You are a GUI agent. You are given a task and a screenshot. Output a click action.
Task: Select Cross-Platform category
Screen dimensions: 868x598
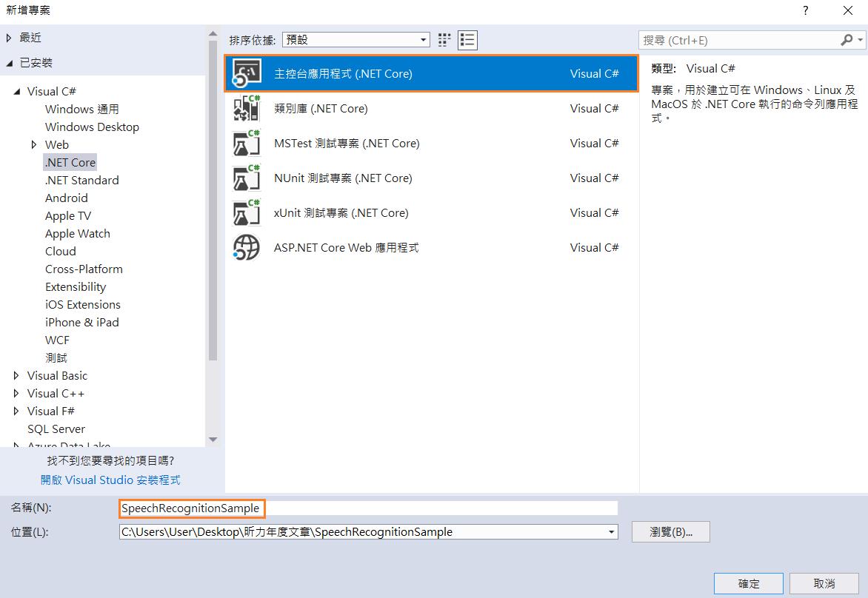point(84,269)
